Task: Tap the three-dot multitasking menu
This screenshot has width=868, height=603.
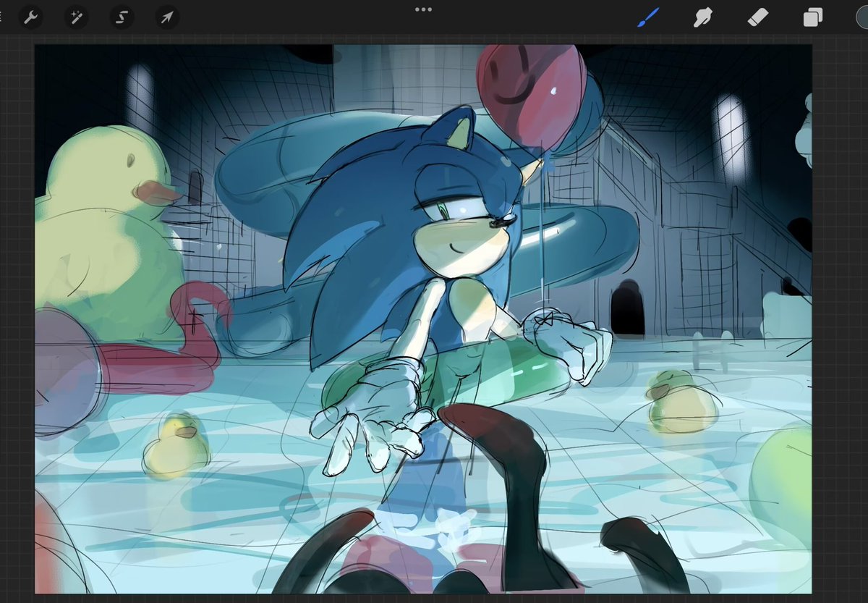Action: [423, 9]
